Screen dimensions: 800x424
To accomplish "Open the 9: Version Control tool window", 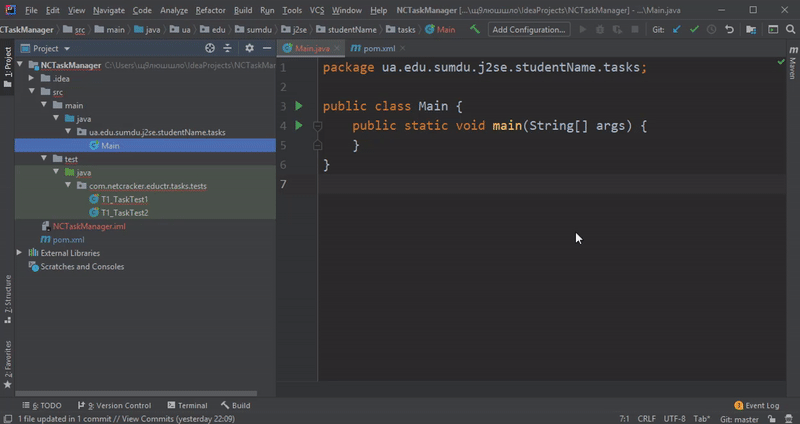I will [x=114, y=406].
